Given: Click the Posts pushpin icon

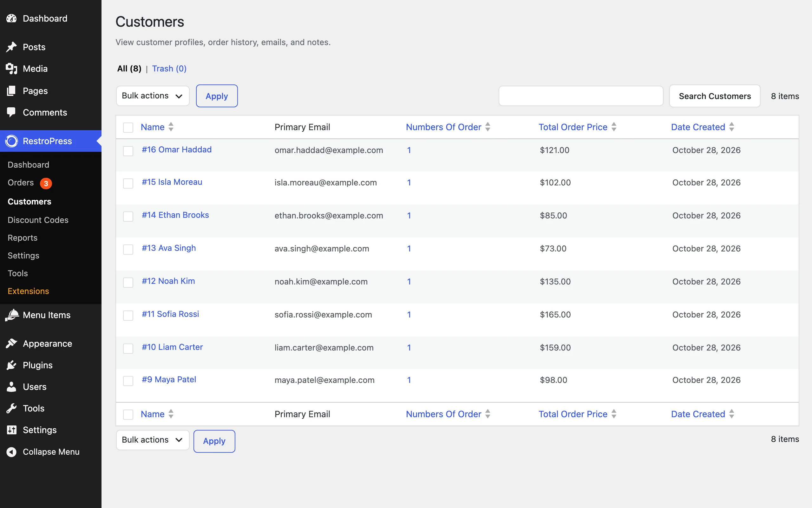Looking at the screenshot, I should [11, 47].
